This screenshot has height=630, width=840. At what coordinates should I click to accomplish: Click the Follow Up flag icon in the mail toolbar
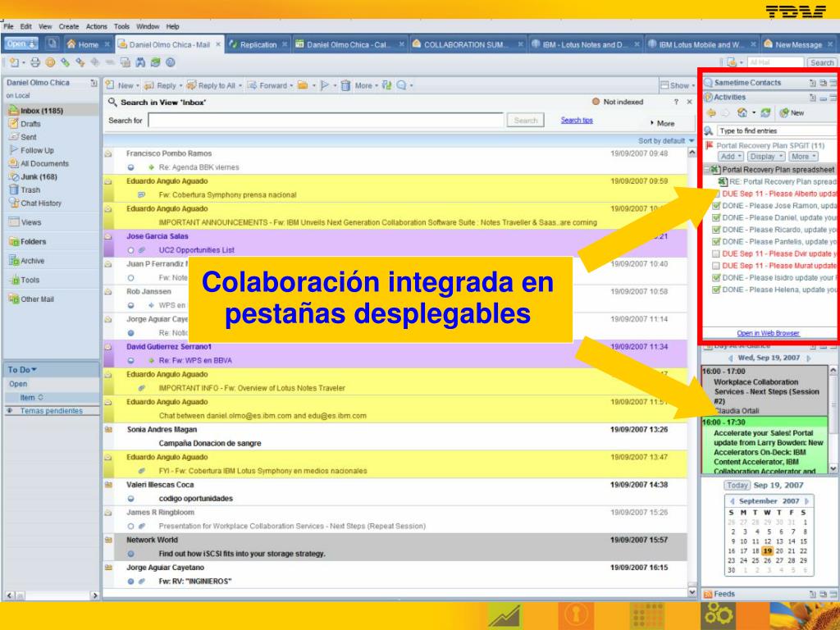pyautogui.click(x=325, y=85)
